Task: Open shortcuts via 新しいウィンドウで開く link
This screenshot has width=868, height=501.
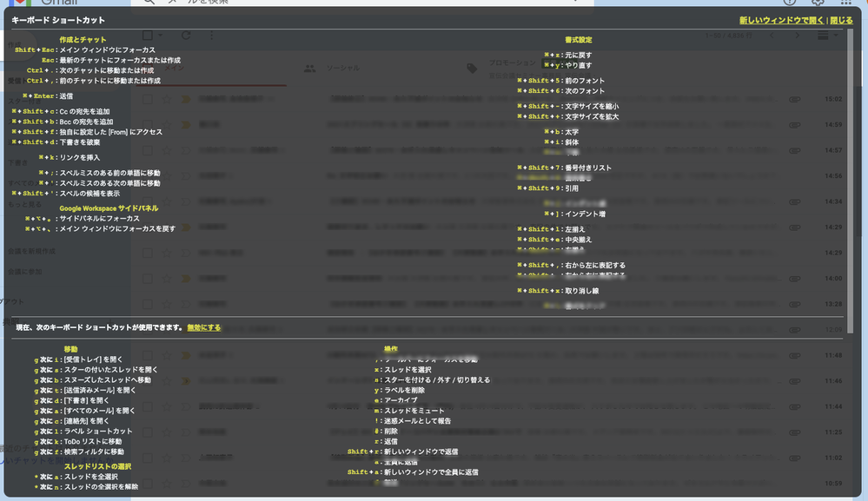Action: click(781, 21)
